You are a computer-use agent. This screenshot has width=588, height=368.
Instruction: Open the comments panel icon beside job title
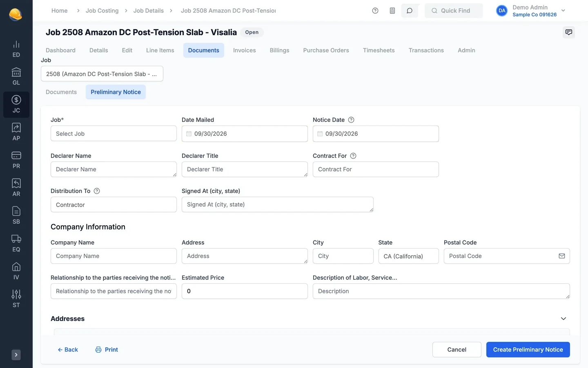pos(569,32)
